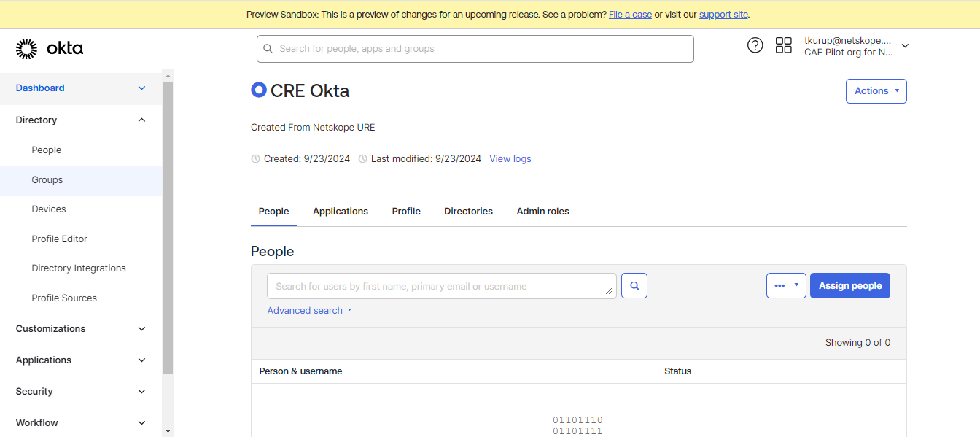The image size is (980, 437).
Task: Click the Showing 0 of 0 text
Action: tap(857, 343)
